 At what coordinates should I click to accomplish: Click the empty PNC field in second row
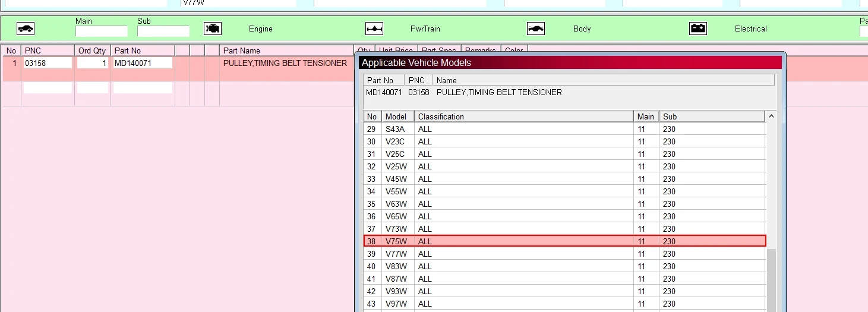[48, 88]
